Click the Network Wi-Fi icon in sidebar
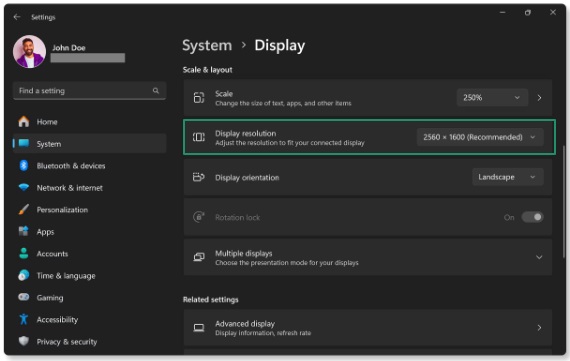Image resolution: width=570 pixels, height=361 pixels. [x=24, y=187]
